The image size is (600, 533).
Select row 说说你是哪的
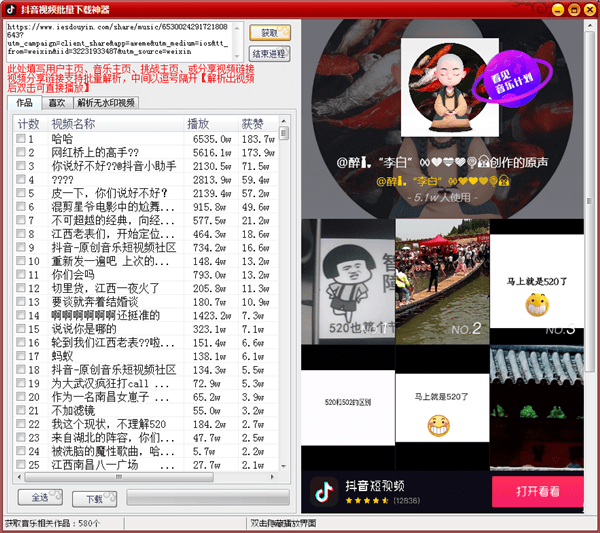pyautogui.click(x=145, y=329)
